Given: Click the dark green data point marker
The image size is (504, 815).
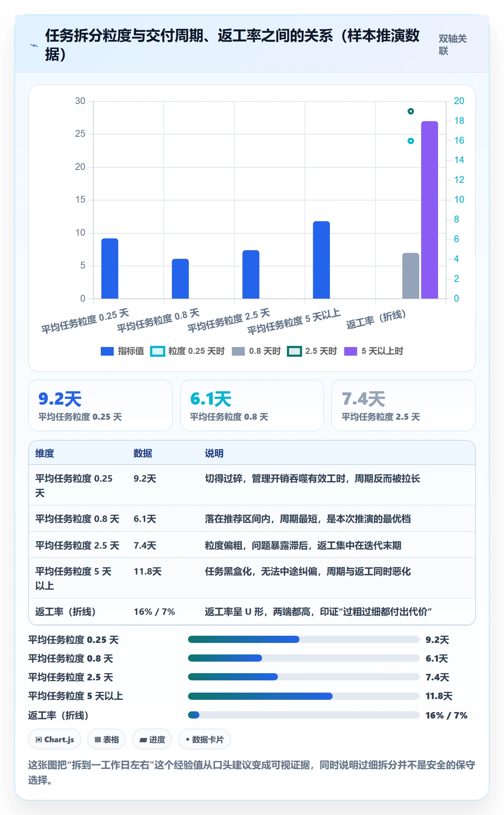Looking at the screenshot, I should pyautogui.click(x=411, y=111).
